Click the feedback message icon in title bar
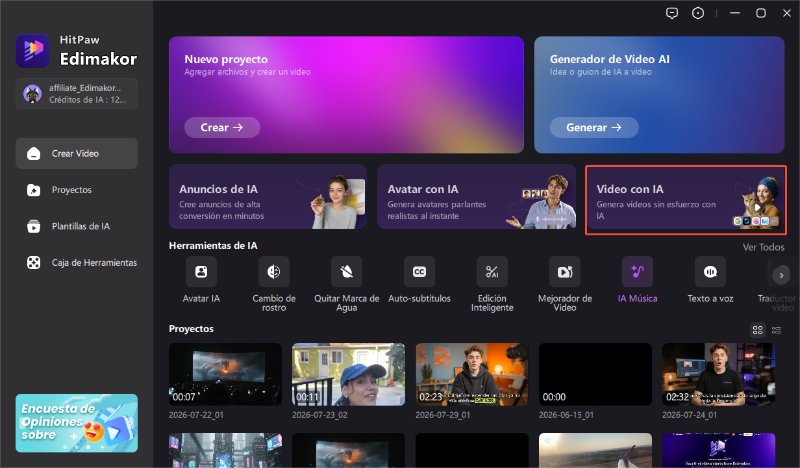Viewport: 800px width, 468px height. (672, 13)
